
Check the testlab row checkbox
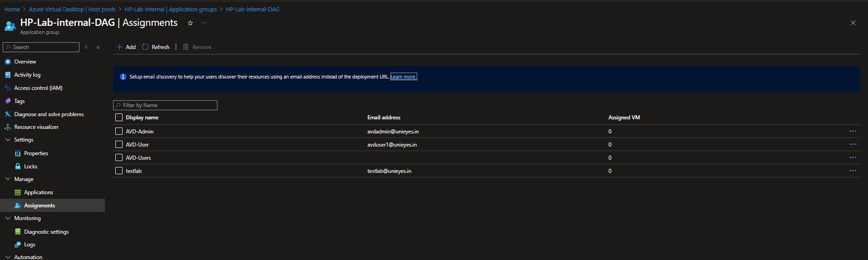click(119, 171)
